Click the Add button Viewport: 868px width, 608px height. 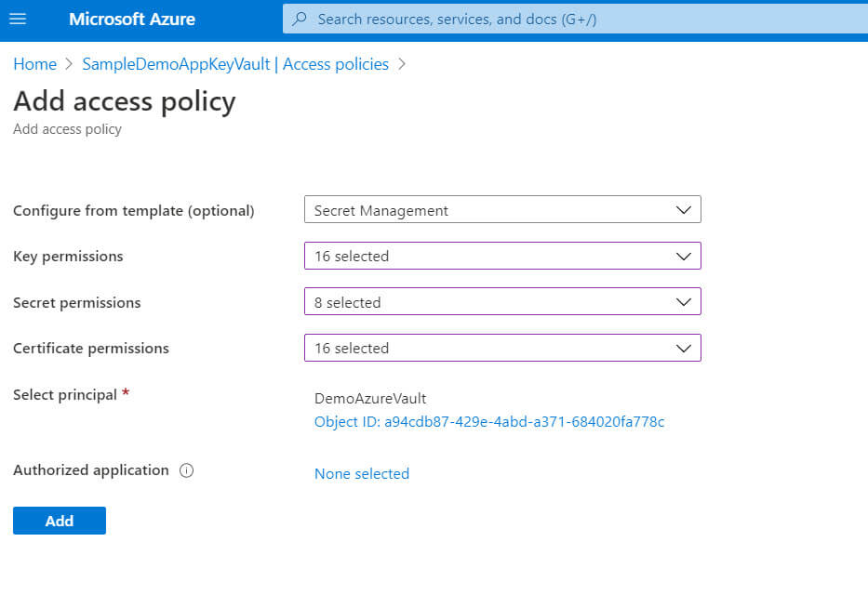click(x=60, y=521)
